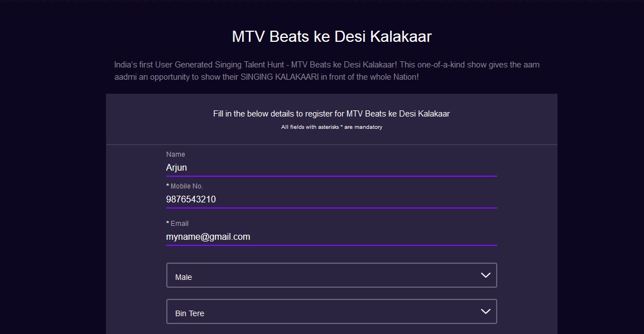Expand the song dropdown showing Bin Tere
Image resolution: width=644 pixels, height=334 pixels.
[x=331, y=312]
